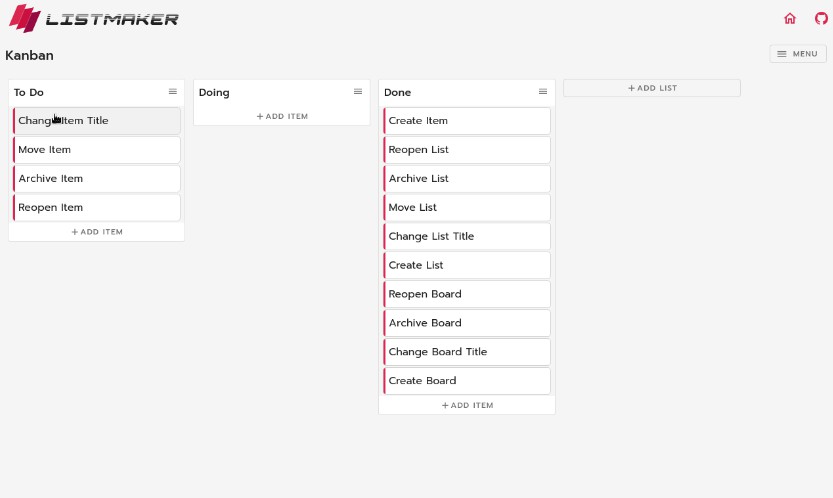Select the Change Item Title card
Image resolution: width=833 pixels, height=498 pixels.
(97, 121)
